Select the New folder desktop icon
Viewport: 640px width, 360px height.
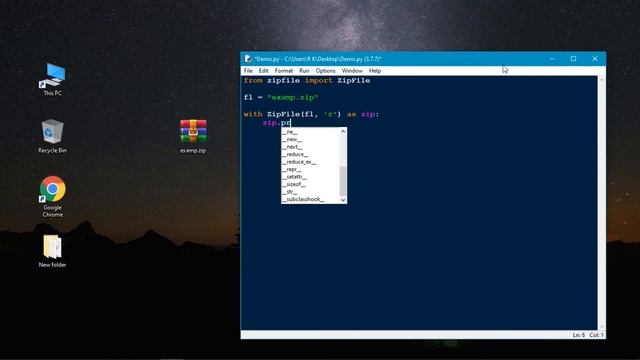click(52, 251)
